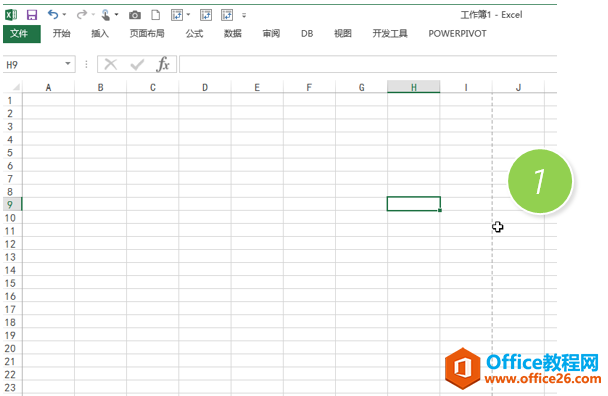
Task: Select the highlighted column H header
Action: [x=414, y=87]
